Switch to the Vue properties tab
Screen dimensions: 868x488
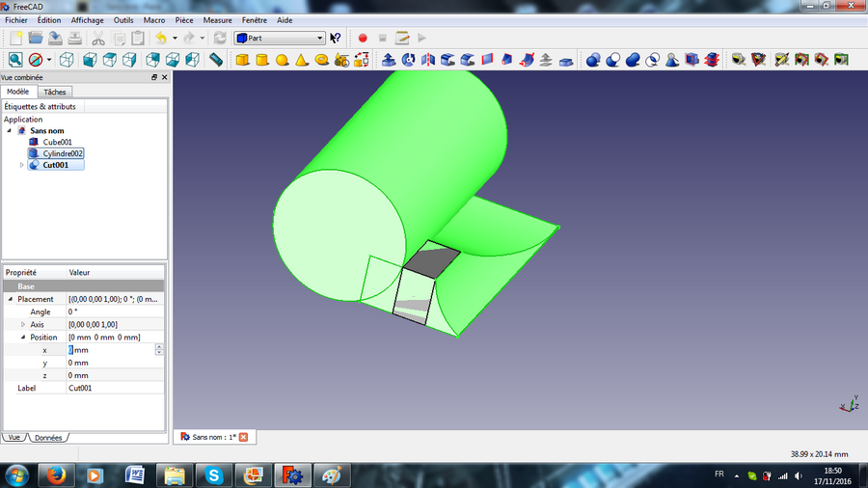point(14,437)
